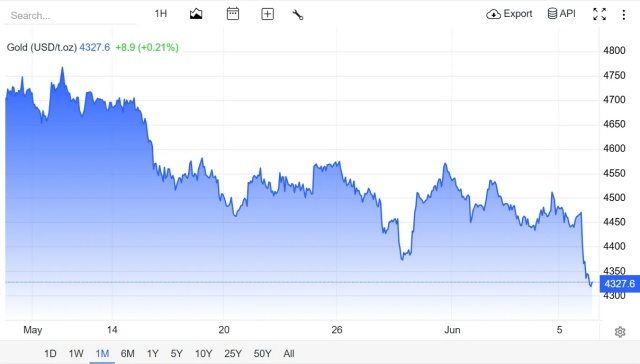Image resolution: width=640 pixels, height=364 pixels.
Task: Click the 4400 axis label
Action: (614, 246)
